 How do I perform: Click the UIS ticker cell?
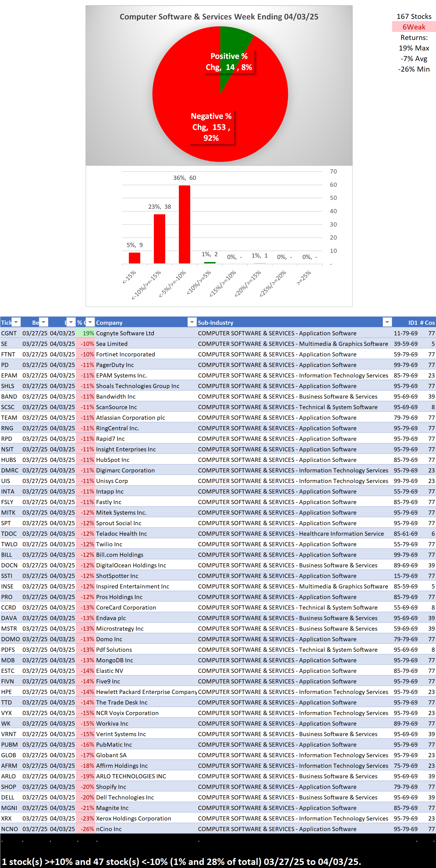pyautogui.click(x=11, y=481)
